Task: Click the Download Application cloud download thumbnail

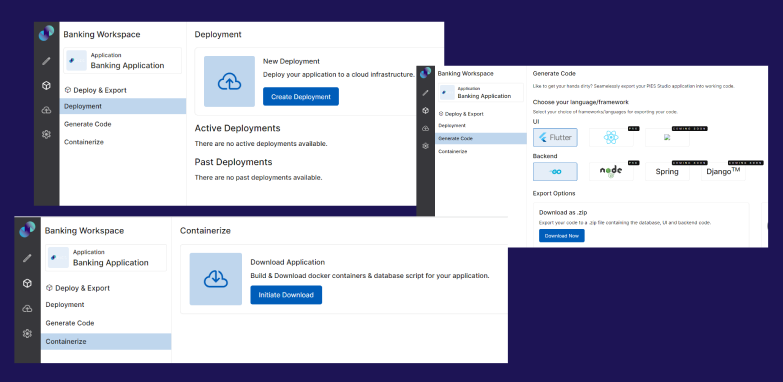Action: [216, 279]
